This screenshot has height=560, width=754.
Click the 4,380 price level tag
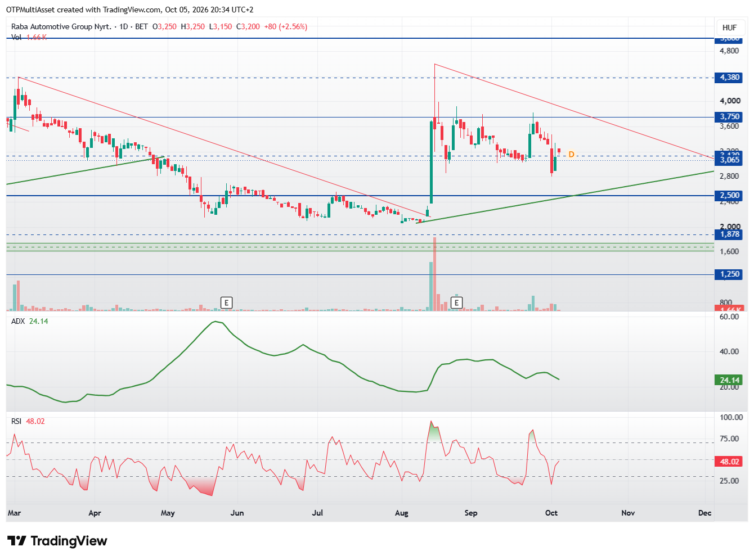pyautogui.click(x=729, y=78)
